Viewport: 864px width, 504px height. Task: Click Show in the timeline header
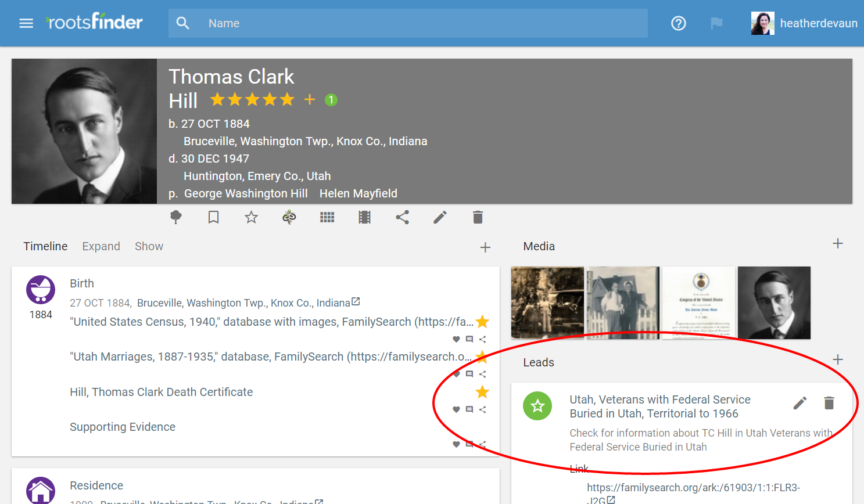click(x=149, y=246)
